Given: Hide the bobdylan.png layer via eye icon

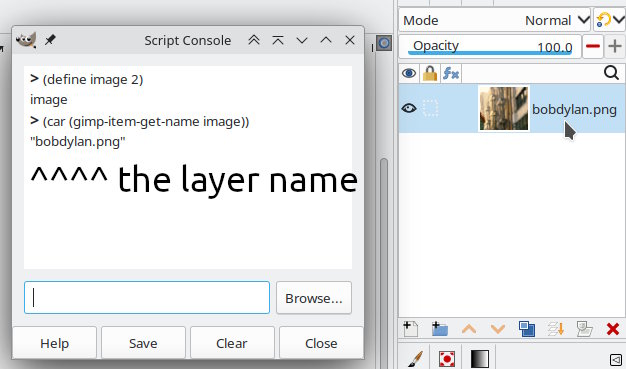Looking at the screenshot, I should 409,108.
